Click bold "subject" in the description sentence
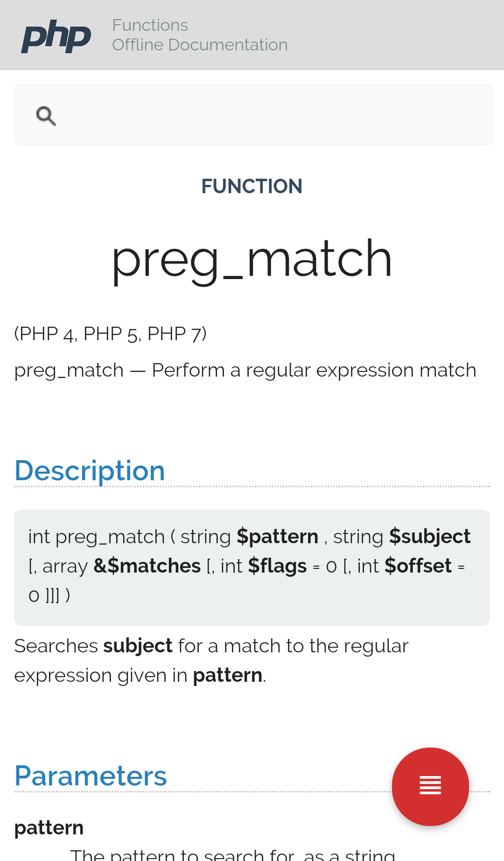The width and height of the screenshot is (504, 861). click(138, 646)
